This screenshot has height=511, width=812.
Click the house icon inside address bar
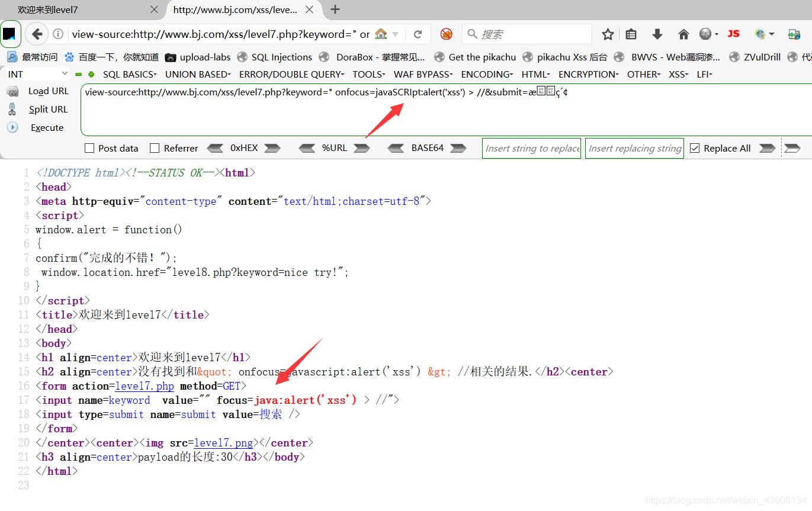point(381,34)
